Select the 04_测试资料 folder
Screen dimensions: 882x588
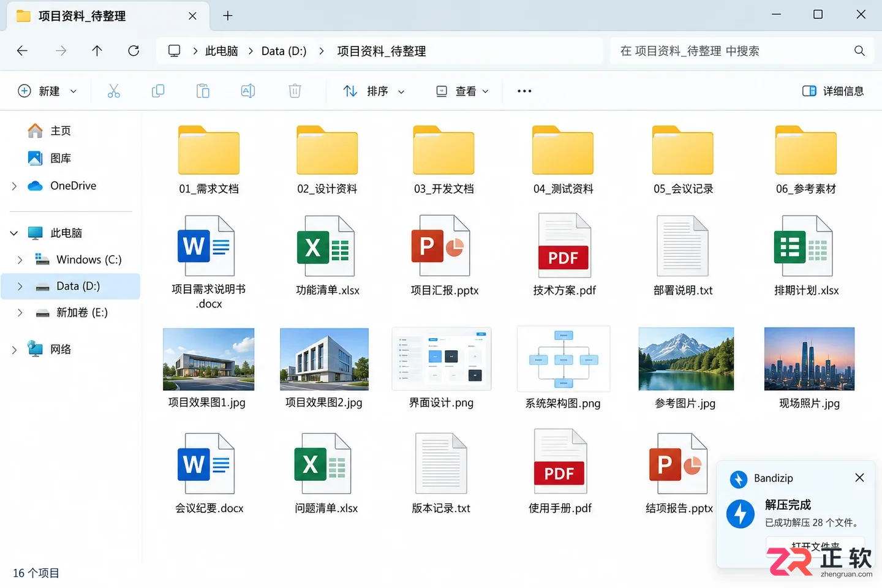[563, 160]
